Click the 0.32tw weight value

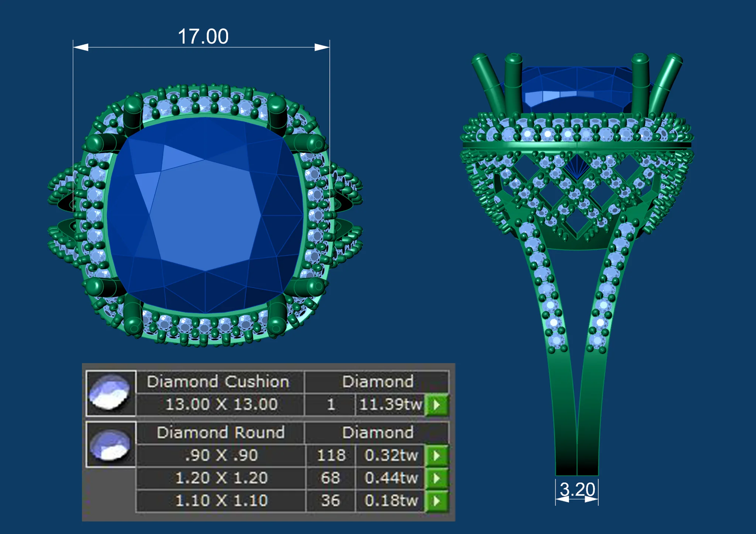(391, 455)
